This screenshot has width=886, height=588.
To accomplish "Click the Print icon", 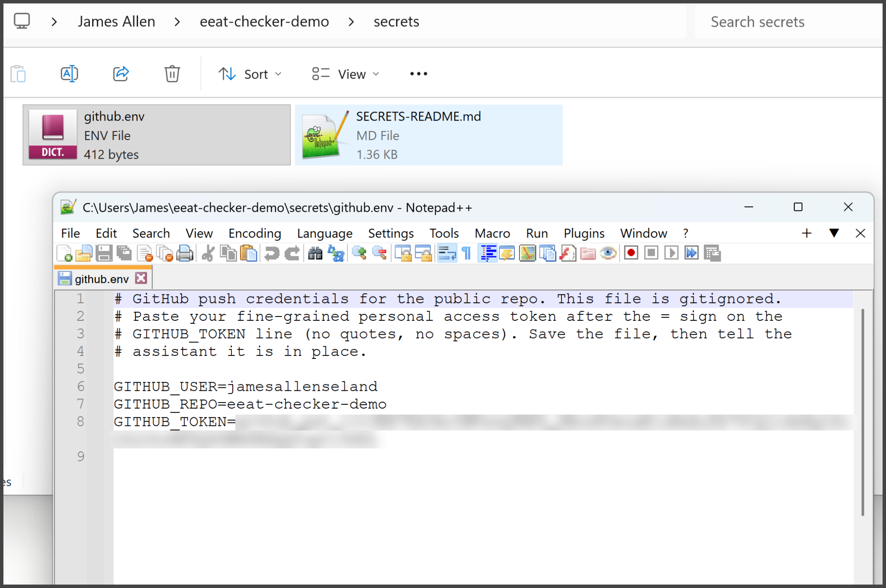I will [185, 253].
